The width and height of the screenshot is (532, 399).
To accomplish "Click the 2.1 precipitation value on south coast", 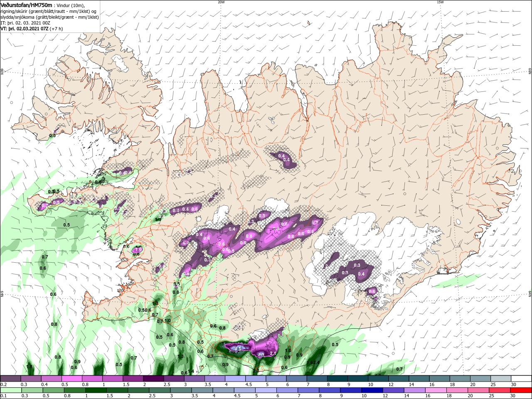I will coord(273,354).
